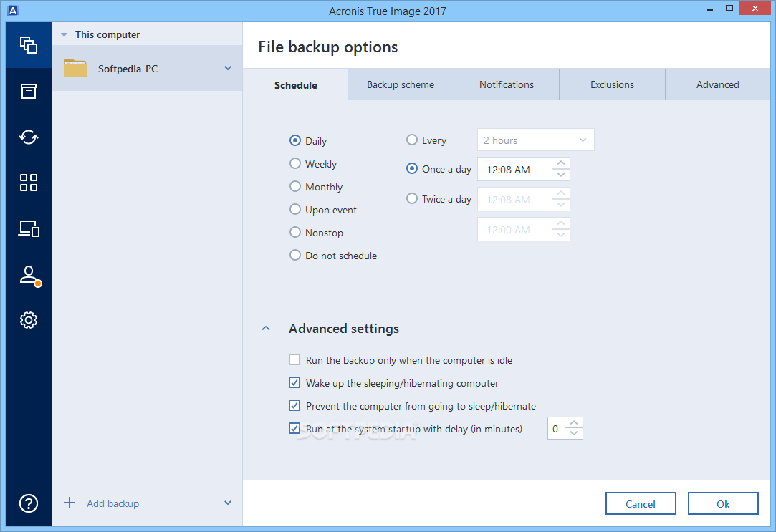Increase the startup delay minutes
Image resolution: width=776 pixels, height=532 pixels.
point(574,422)
